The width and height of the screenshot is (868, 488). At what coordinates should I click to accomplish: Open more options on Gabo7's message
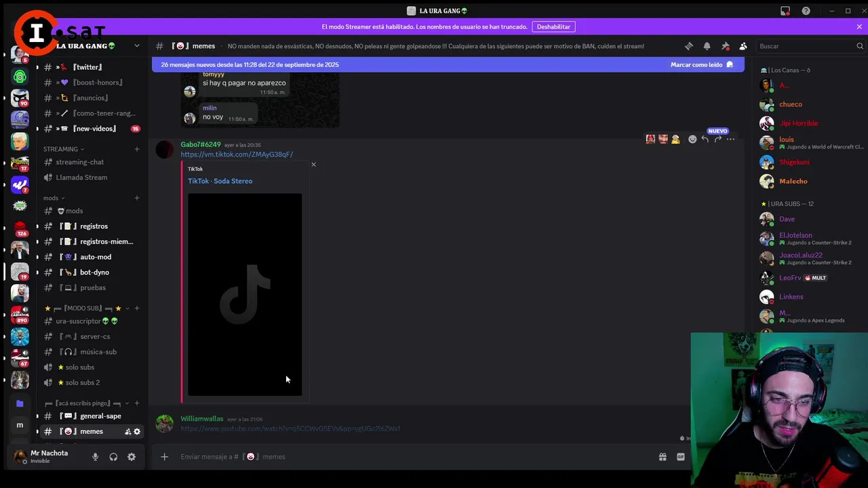click(x=730, y=139)
